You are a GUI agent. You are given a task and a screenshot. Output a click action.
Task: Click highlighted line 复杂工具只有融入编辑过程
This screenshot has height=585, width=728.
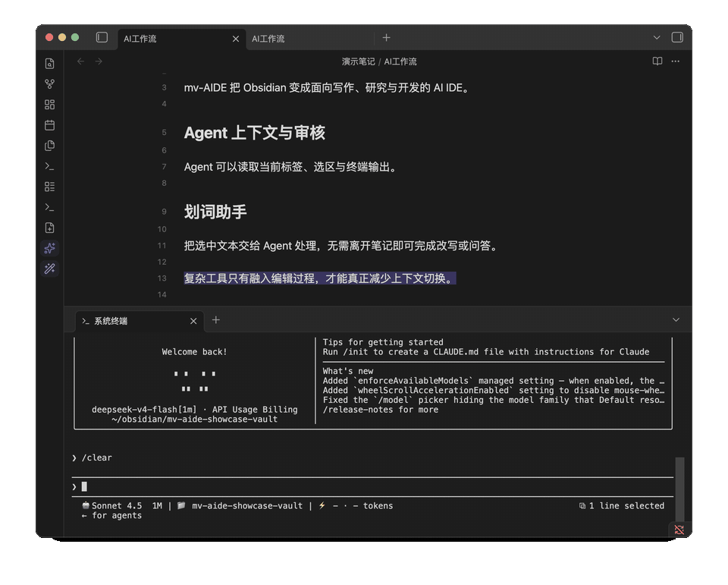[x=320, y=278]
